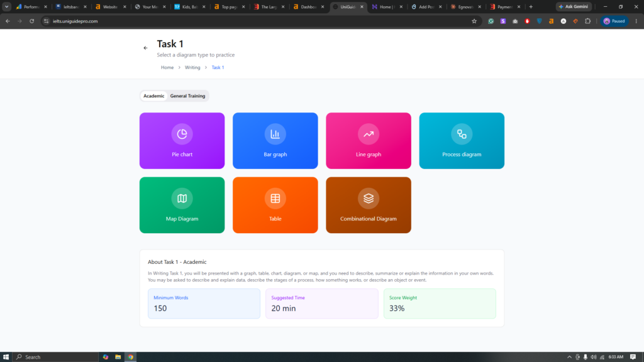This screenshot has width=644, height=362.
Task: Select the Bar graph icon card
Action: 275,141
